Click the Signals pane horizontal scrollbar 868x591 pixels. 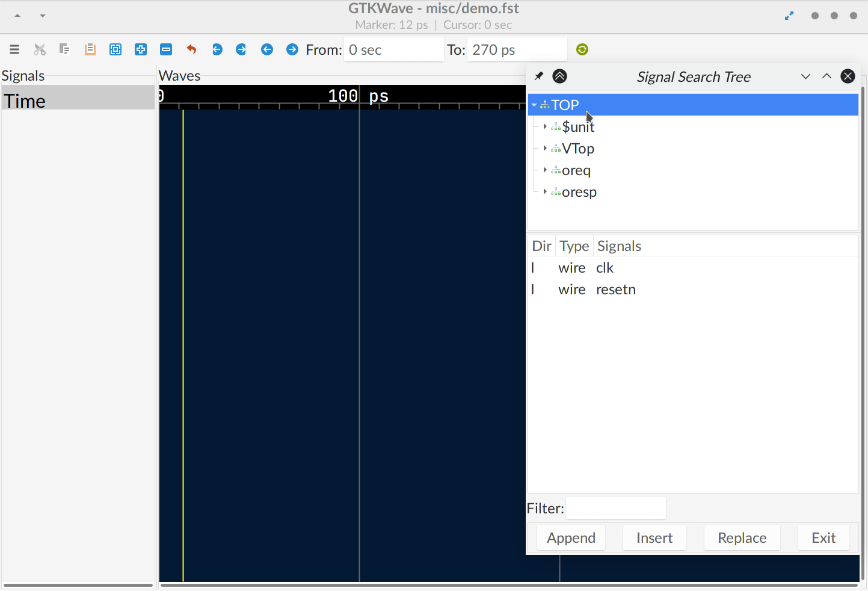[78, 585]
